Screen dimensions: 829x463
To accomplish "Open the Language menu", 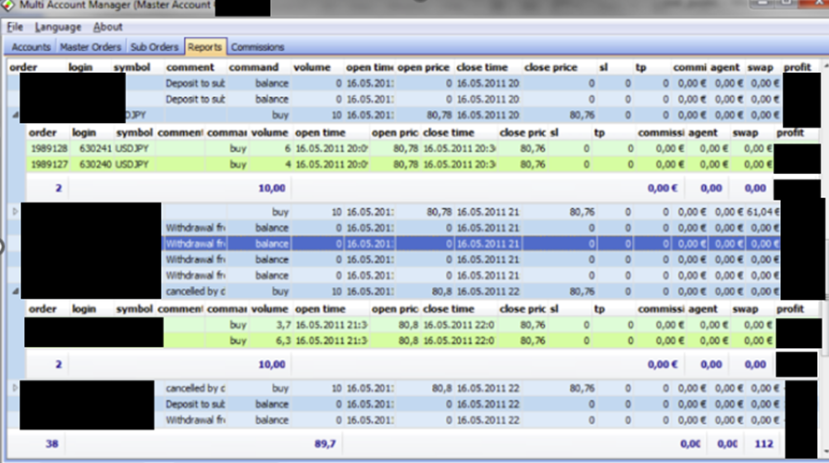I will pyautogui.click(x=56, y=27).
